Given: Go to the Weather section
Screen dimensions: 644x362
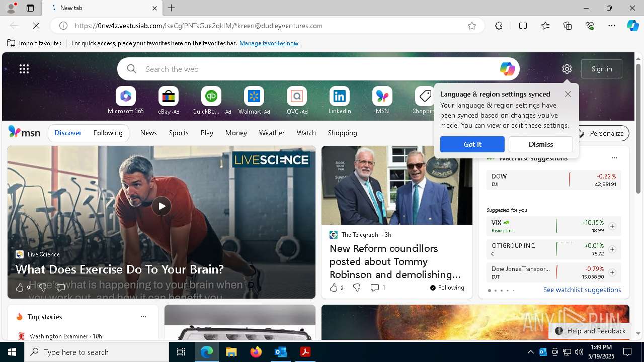Looking at the screenshot, I should pyautogui.click(x=272, y=133).
